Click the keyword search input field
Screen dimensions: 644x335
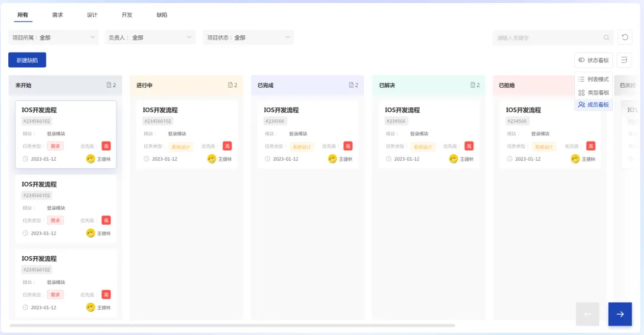coord(547,38)
